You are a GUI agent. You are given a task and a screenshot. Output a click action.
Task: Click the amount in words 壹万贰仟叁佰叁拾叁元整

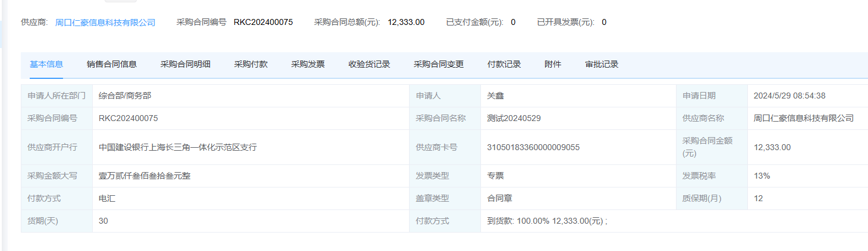coord(144,176)
